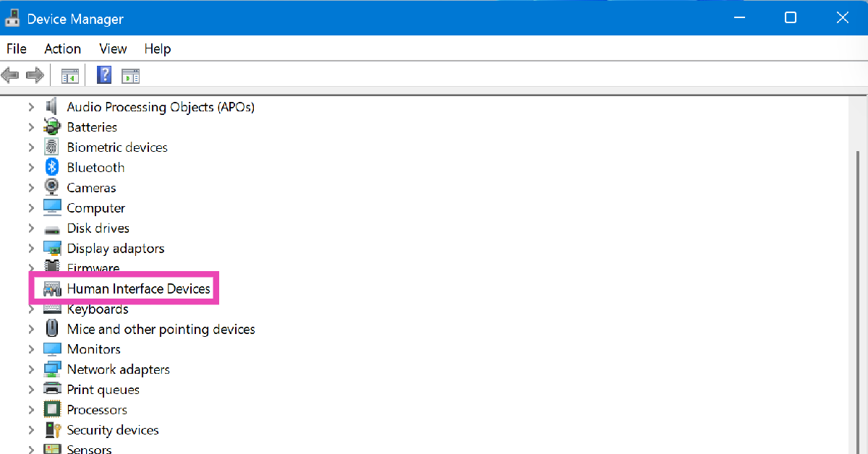Select the Security devices label

113,430
